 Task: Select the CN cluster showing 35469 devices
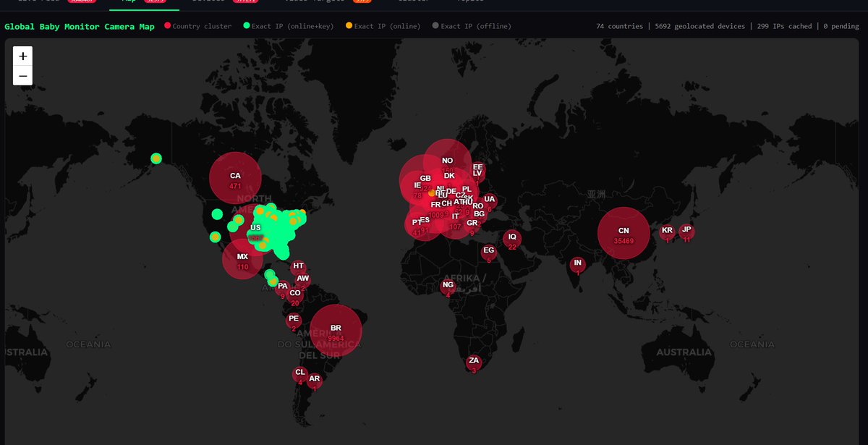(x=624, y=233)
